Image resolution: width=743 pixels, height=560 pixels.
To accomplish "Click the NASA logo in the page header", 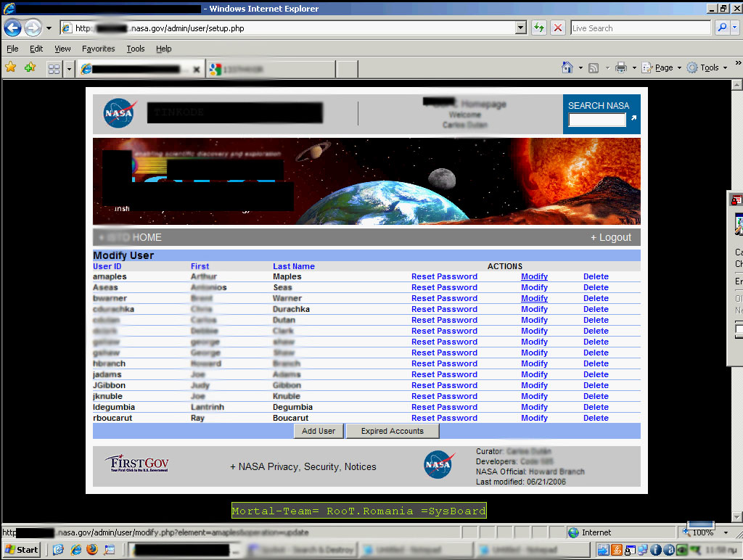I will 120,113.
